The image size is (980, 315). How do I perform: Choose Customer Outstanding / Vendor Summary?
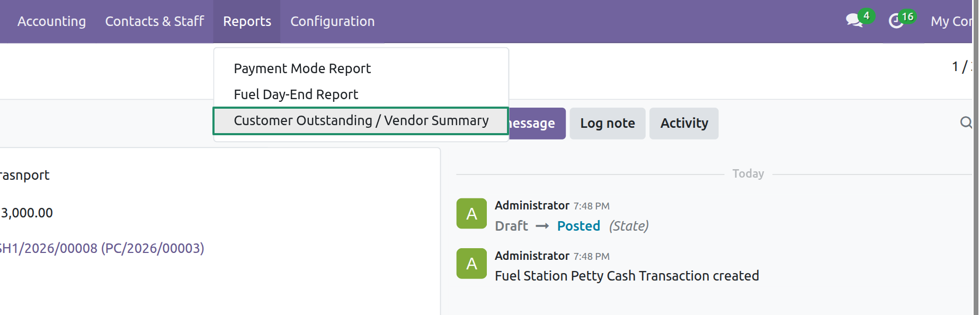click(361, 121)
